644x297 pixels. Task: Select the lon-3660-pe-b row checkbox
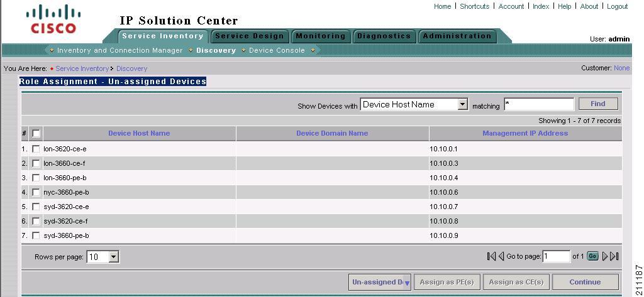point(36,178)
